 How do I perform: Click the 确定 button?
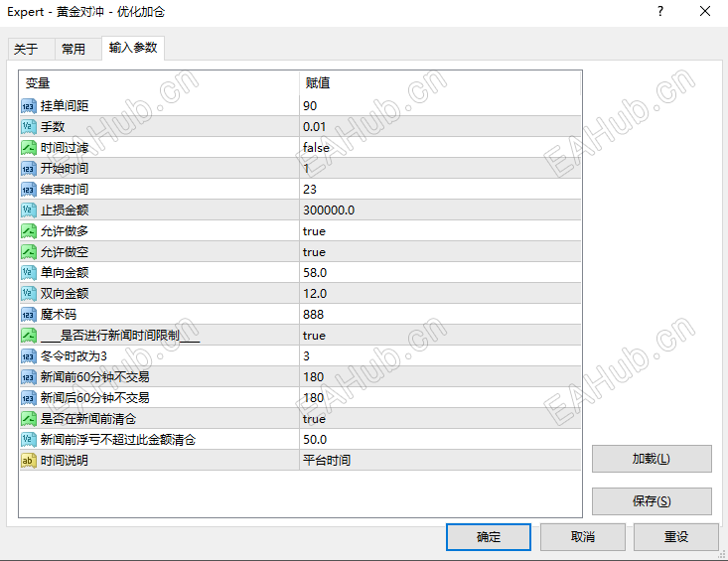pyautogui.click(x=489, y=537)
